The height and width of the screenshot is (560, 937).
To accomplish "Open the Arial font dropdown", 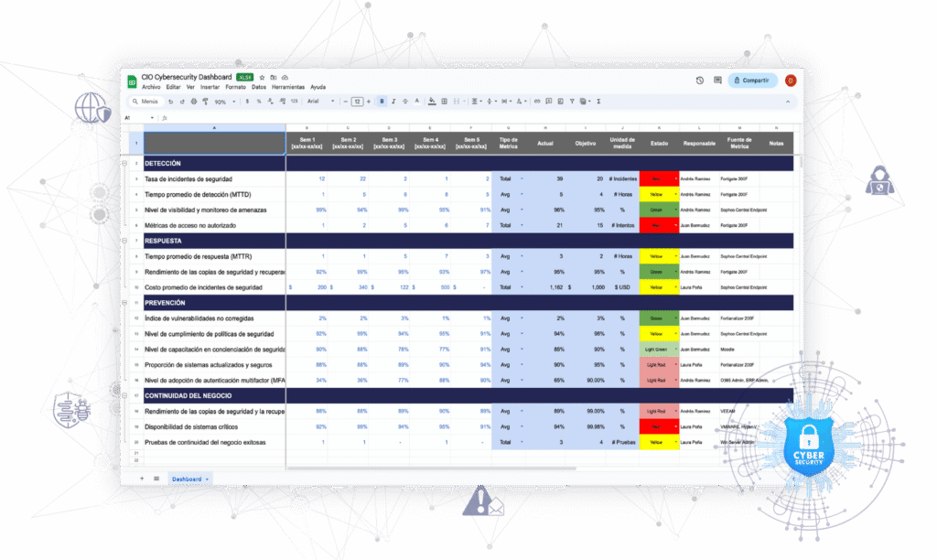I will coord(318,102).
